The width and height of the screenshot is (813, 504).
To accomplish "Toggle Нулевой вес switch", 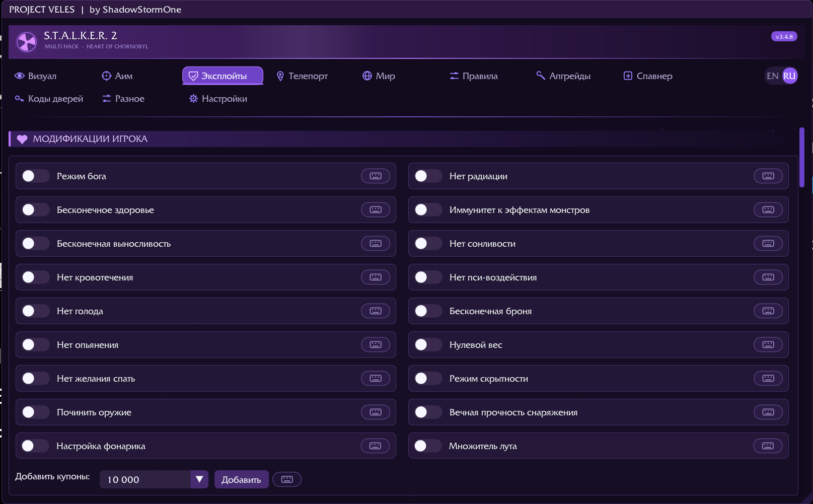I will pyautogui.click(x=428, y=344).
